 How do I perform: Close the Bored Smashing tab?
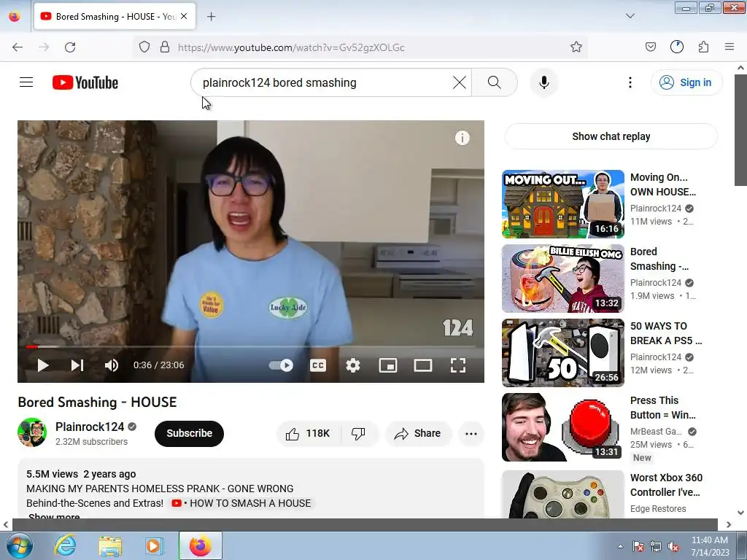coord(184,17)
